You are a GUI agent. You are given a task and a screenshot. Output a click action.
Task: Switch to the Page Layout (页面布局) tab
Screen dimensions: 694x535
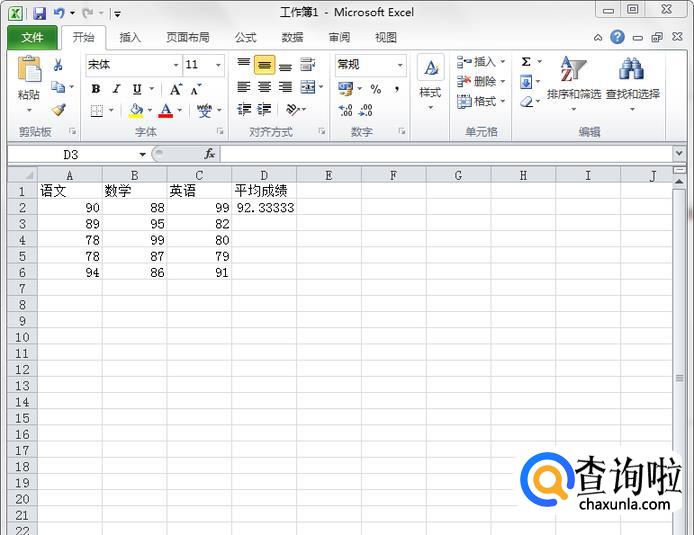(188, 38)
